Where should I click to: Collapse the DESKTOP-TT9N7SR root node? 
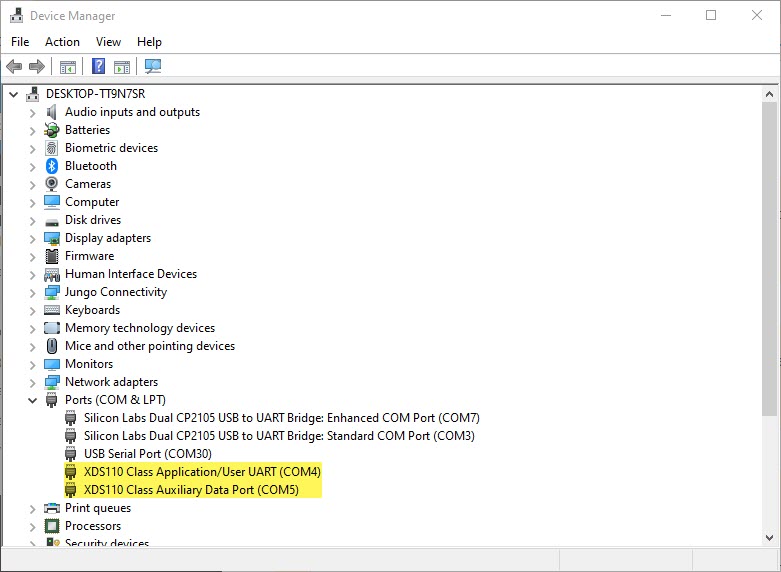[14, 94]
